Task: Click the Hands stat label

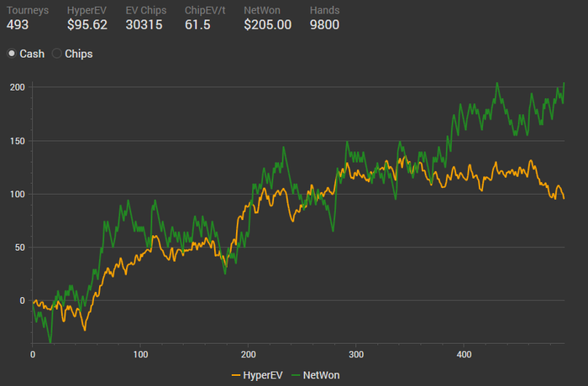Action: pyautogui.click(x=325, y=11)
